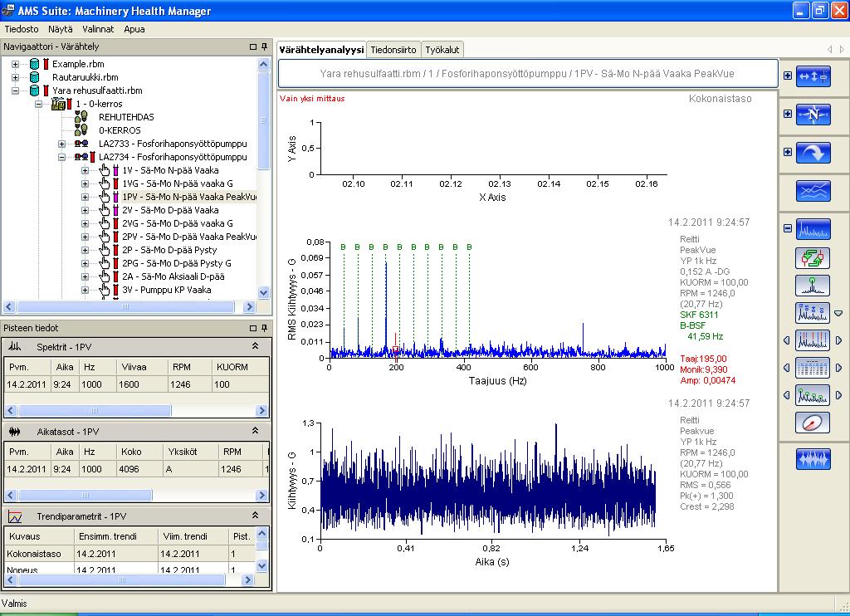Click right arrow beside multiple peaks button
The height and width of the screenshot is (616, 850).
838,395
